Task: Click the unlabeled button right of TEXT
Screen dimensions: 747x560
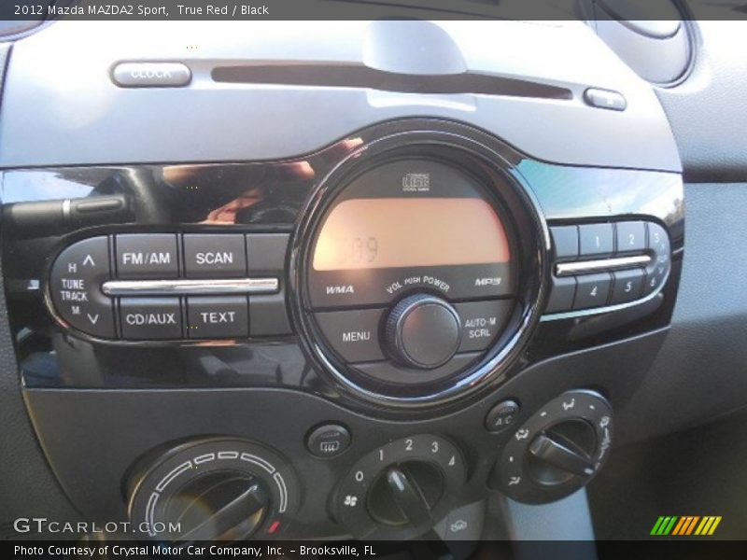Action: pos(270,315)
